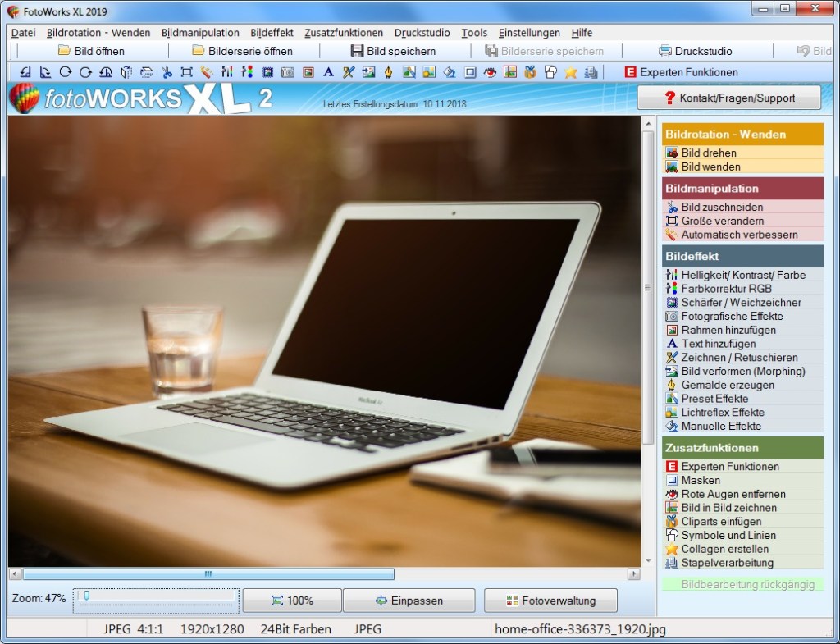Select the camera photographic effects toolbar icon
Image resolution: width=840 pixels, height=644 pixels.
287,72
